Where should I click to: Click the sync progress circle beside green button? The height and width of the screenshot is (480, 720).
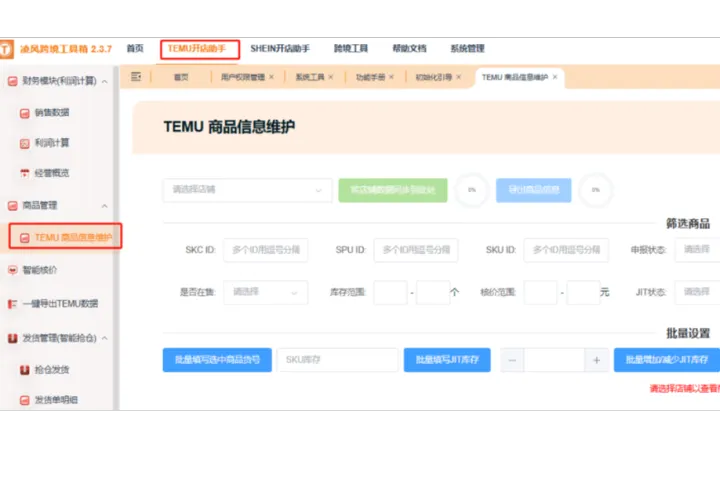[x=472, y=190]
